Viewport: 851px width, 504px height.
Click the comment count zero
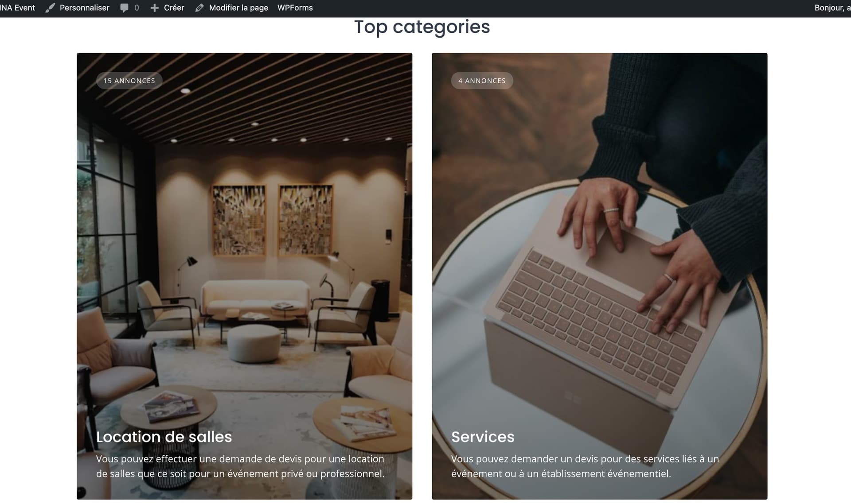(x=137, y=8)
